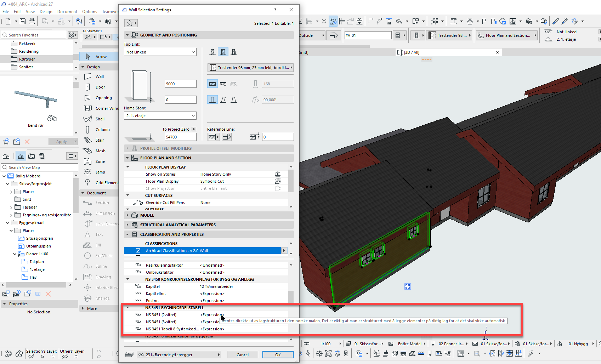Select the Shell tool
The height and width of the screenshot is (364, 601).
(100, 119)
